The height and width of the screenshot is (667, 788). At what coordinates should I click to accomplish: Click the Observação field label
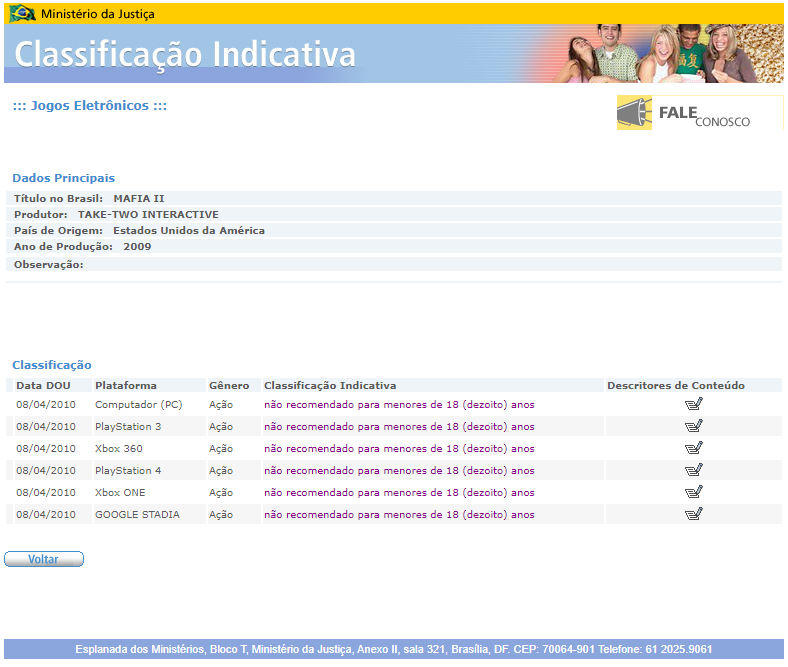(49, 265)
